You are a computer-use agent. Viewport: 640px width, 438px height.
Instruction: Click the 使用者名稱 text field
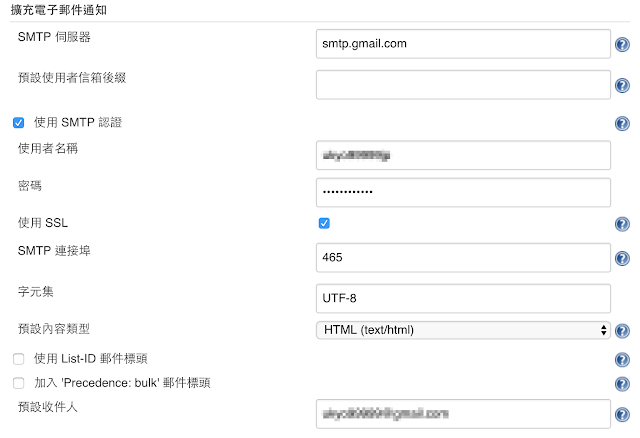(x=463, y=155)
